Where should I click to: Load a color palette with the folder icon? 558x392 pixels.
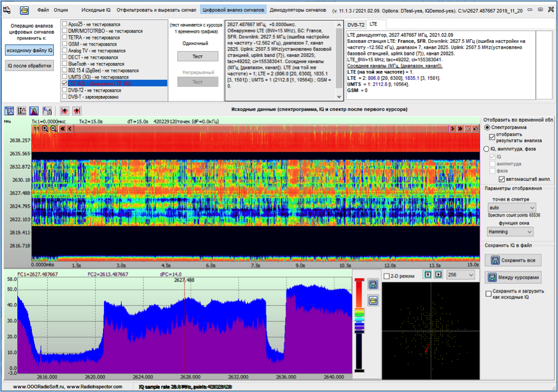373,301
